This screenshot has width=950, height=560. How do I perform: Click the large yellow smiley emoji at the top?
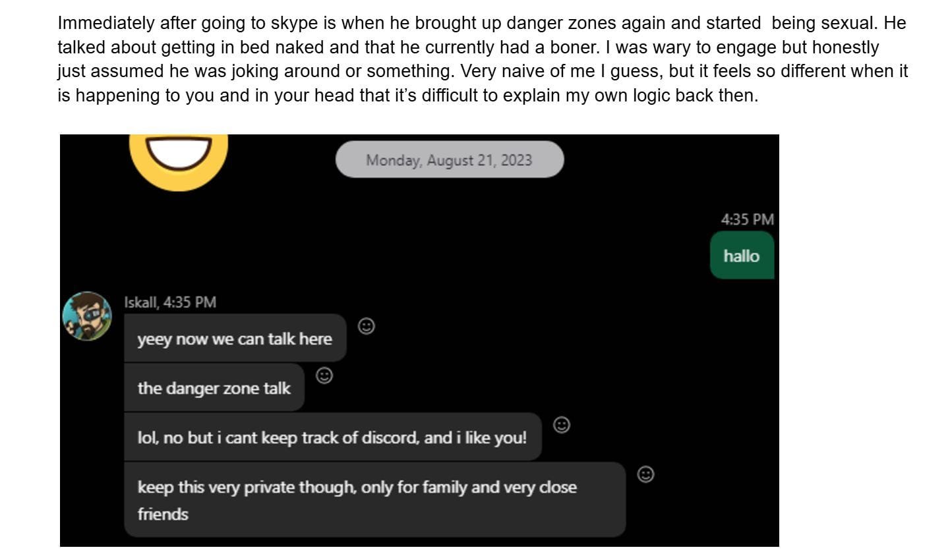point(180,158)
